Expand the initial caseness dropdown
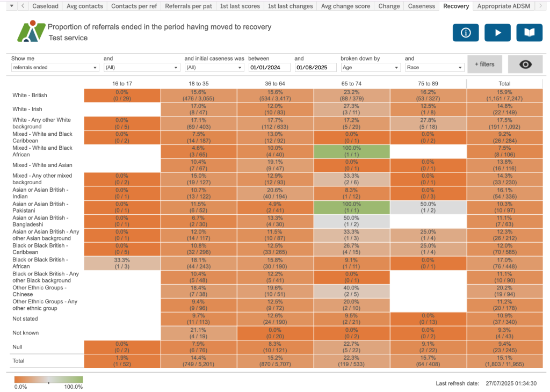 [x=214, y=68]
